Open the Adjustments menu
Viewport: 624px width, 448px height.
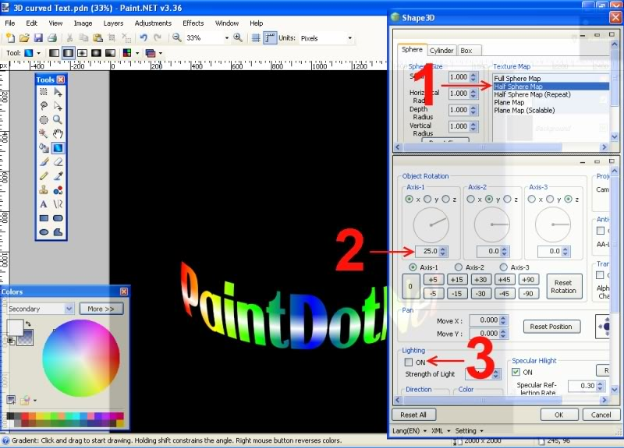coord(153,23)
